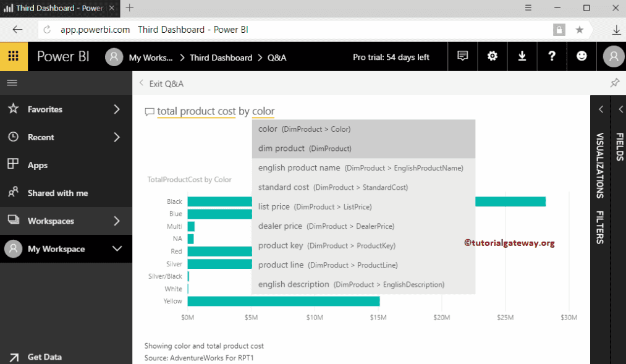Click the waffle app launcher icon
Screen dimensions: 626x364
[13, 56]
